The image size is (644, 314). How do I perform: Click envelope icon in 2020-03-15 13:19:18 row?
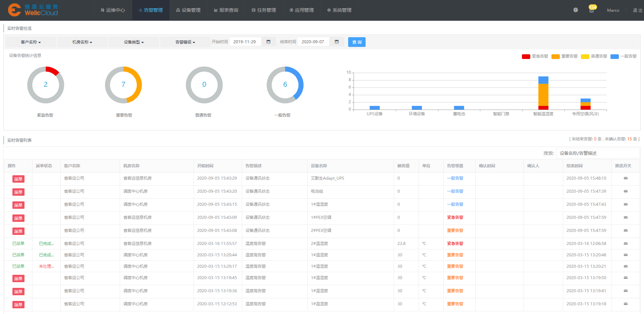[x=626, y=304]
